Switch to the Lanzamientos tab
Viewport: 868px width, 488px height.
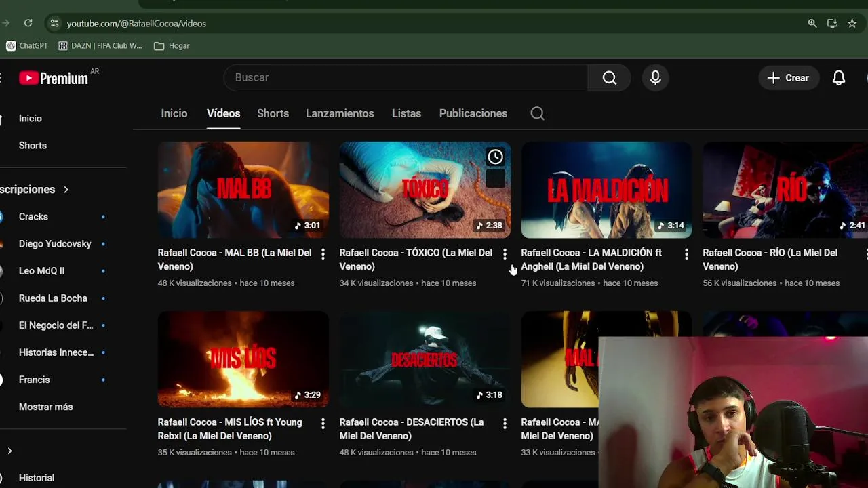(x=340, y=113)
